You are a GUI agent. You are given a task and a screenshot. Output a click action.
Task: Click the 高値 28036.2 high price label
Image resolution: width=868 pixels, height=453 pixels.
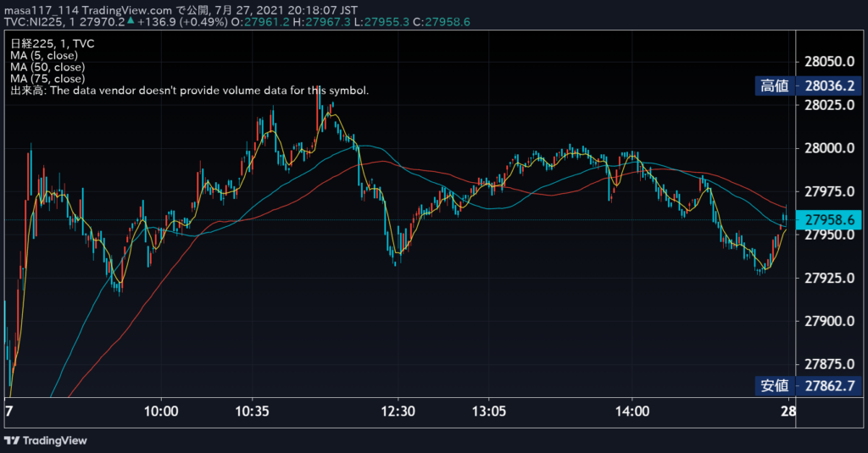coord(808,86)
